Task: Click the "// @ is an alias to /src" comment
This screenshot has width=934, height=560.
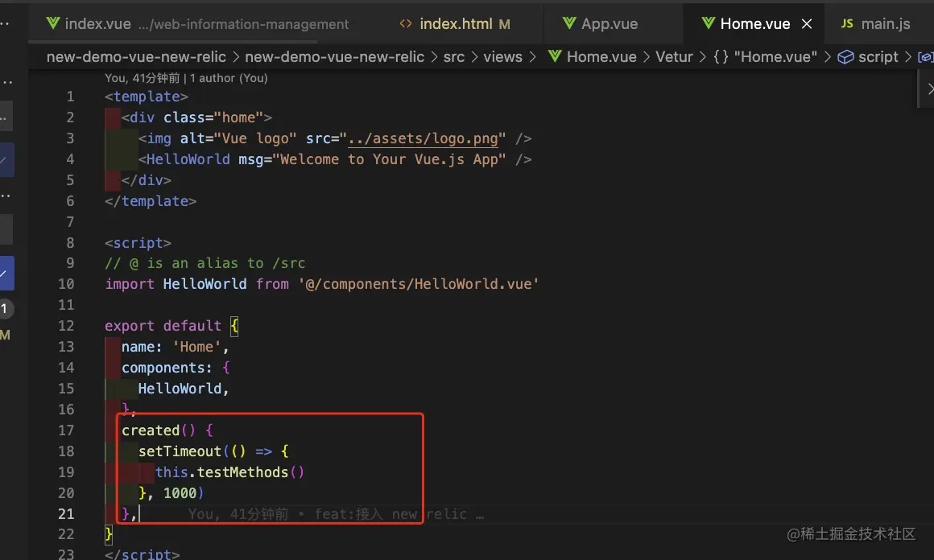Action: pos(205,263)
